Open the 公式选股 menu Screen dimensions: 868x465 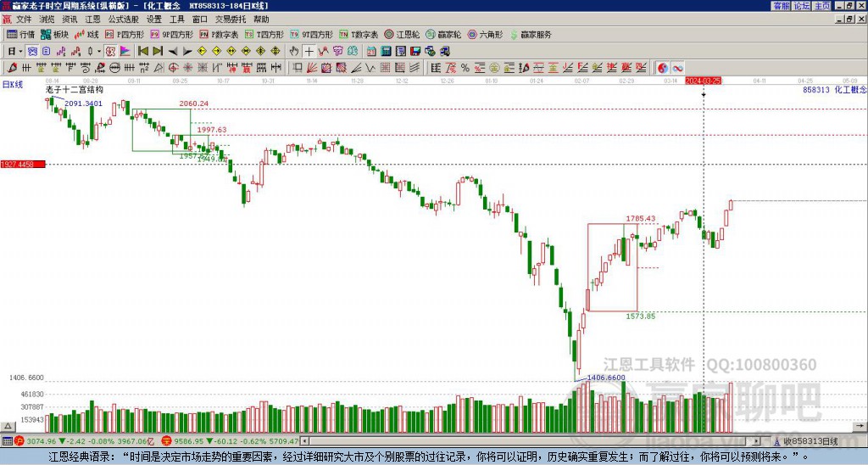click(124, 20)
